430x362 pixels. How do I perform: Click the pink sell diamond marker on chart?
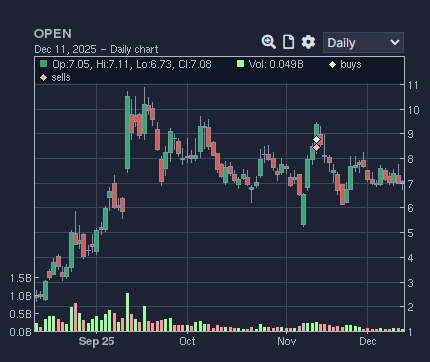[x=316, y=147]
